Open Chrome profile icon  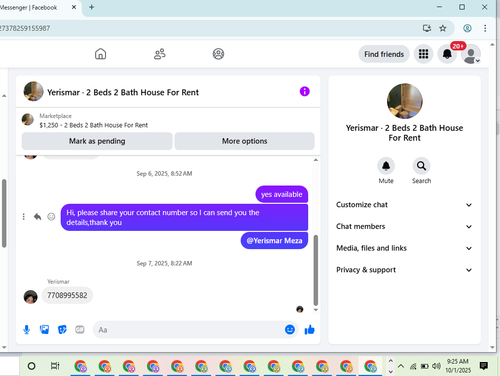[x=467, y=28]
